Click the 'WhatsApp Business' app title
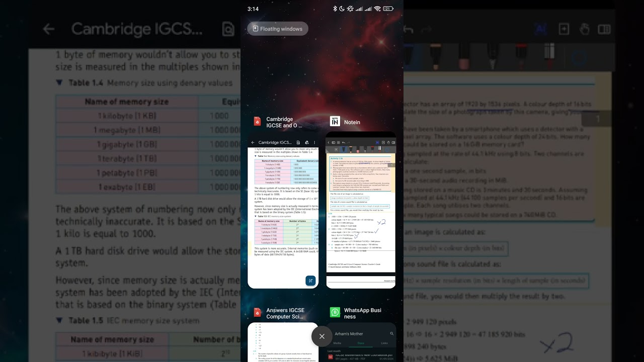This screenshot has height=362, width=644. pos(362,313)
